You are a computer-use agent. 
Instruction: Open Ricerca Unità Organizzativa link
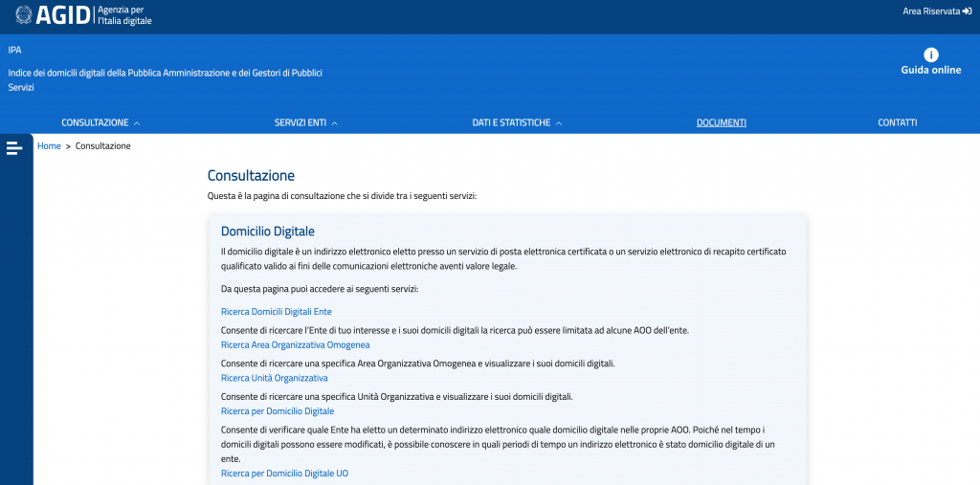274,378
